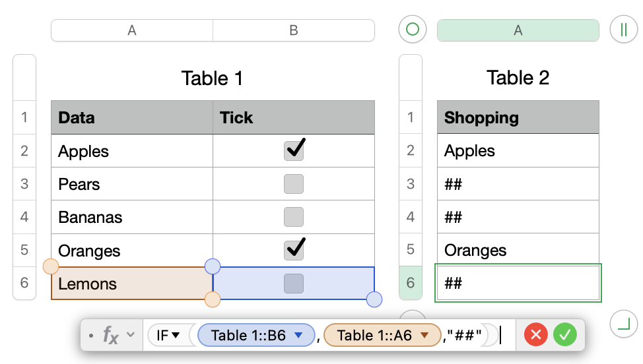Click the blue selection handle on B6
This screenshot has height=364, width=643.
pos(374,299)
